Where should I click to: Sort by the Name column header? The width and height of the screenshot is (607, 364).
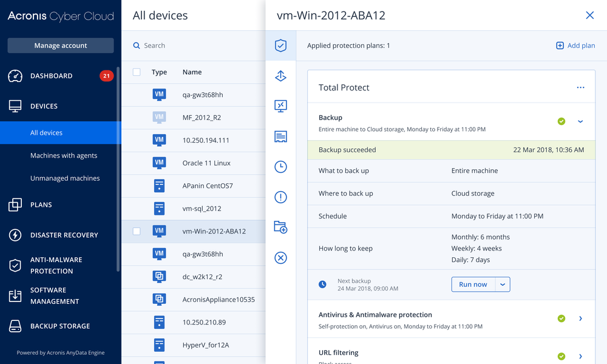click(x=192, y=72)
